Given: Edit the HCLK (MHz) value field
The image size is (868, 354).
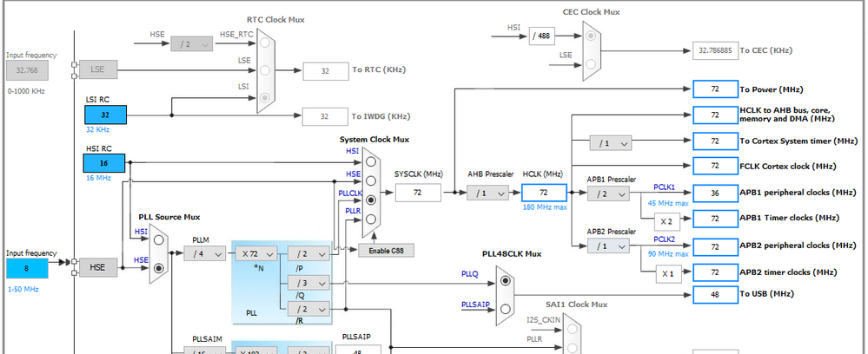Looking at the screenshot, I should (544, 193).
